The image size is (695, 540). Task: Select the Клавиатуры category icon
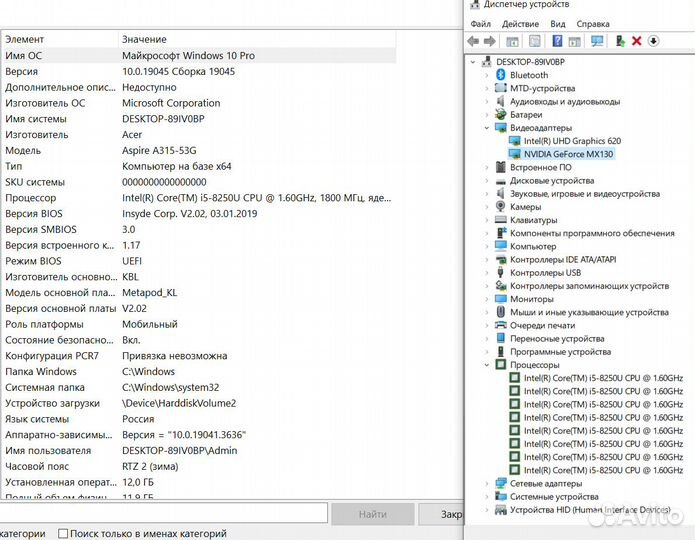pos(500,219)
